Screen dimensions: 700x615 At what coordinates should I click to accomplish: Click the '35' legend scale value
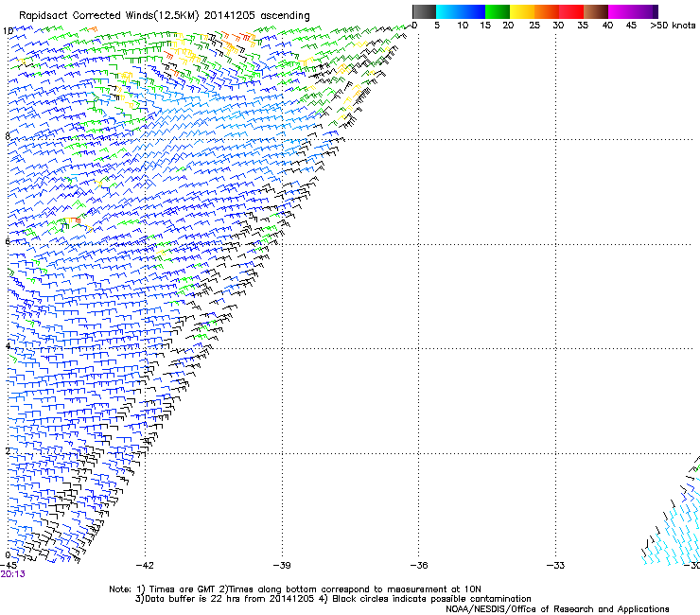pos(583,26)
